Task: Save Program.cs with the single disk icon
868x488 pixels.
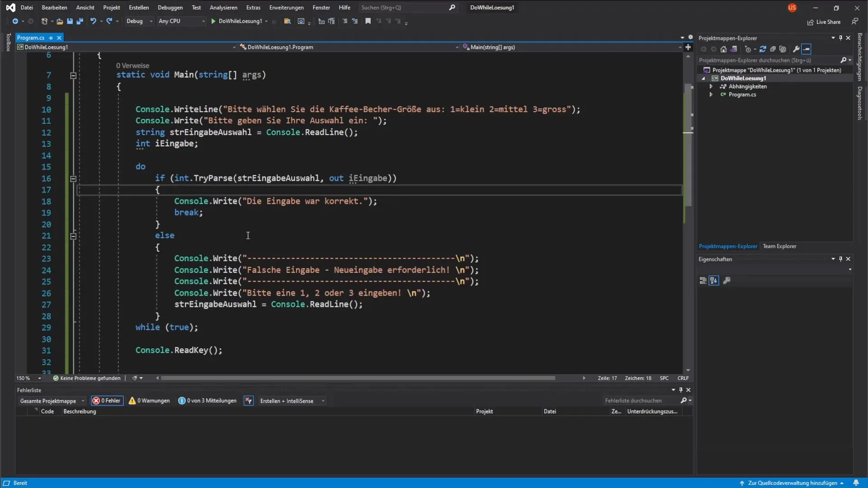Action: pos(70,21)
